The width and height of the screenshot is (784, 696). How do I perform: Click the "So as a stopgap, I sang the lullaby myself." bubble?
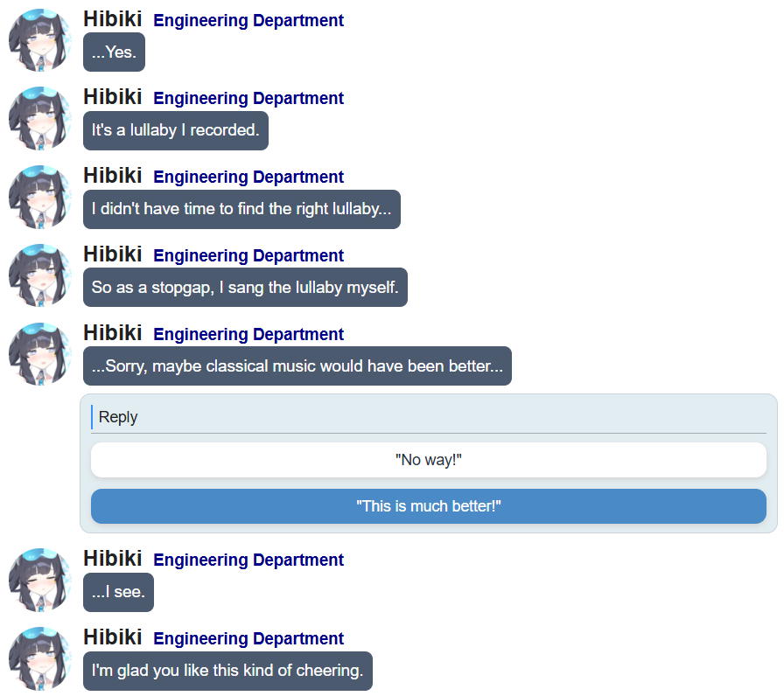click(x=245, y=288)
